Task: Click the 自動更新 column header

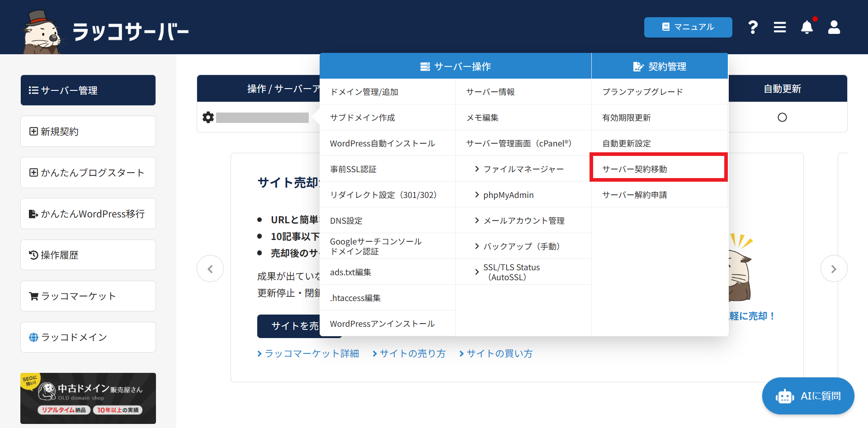Action: coord(782,89)
